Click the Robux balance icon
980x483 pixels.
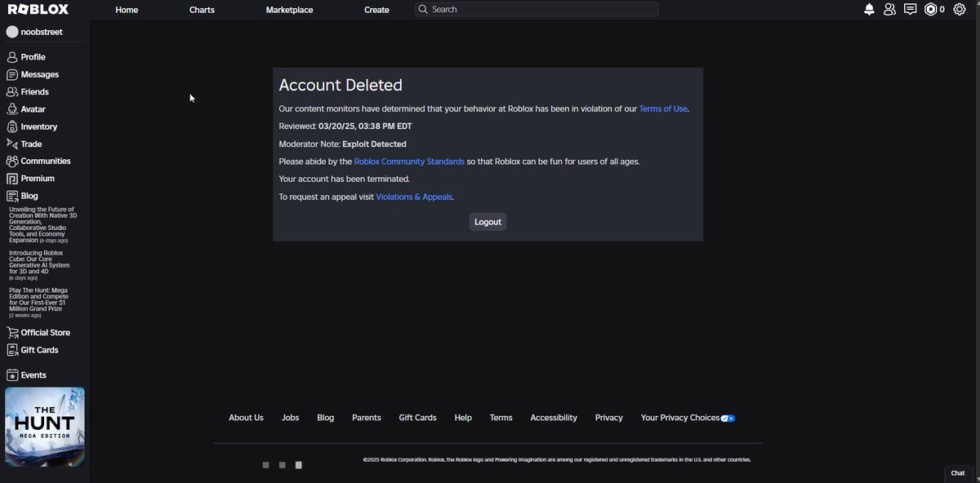(x=931, y=10)
